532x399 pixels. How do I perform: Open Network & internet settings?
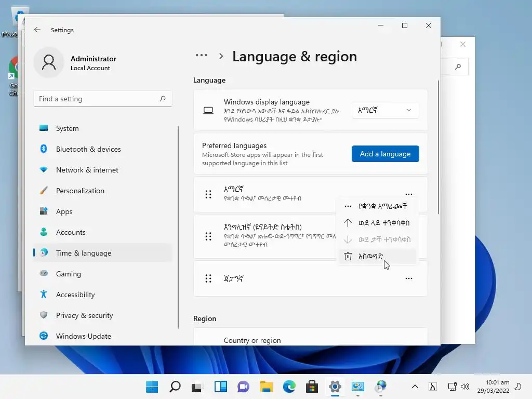pos(102,170)
